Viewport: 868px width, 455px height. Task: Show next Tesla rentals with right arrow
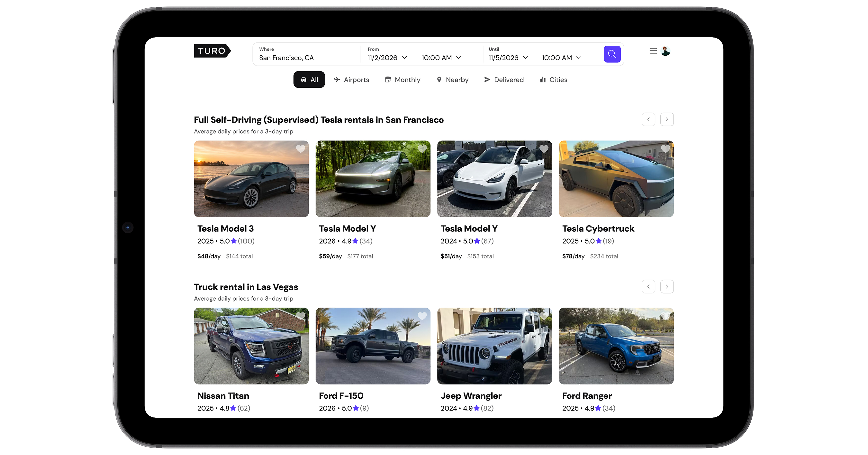point(666,119)
